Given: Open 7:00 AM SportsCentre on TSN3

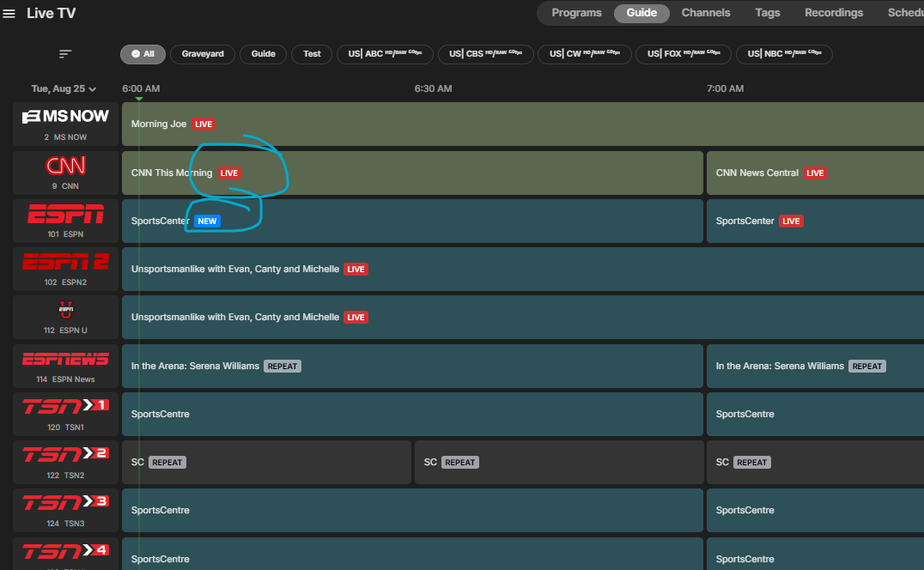Looking at the screenshot, I should pyautogui.click(x=815, y=510).
